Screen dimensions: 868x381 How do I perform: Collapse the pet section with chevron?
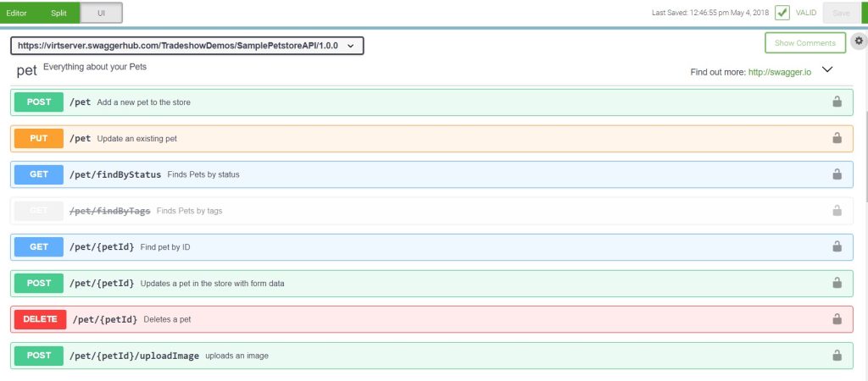[x=827, y=69]
